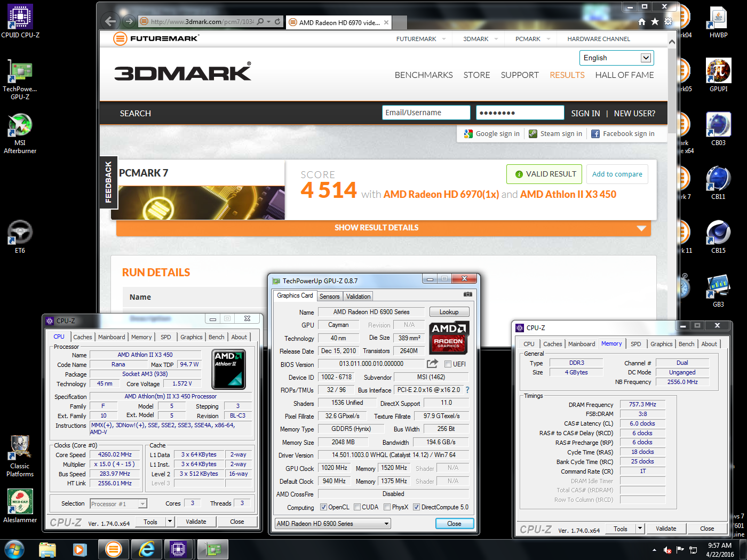The image size is (747, 560).
Task: Expand PCMARK top menu
Action: (x=533, y=39)
